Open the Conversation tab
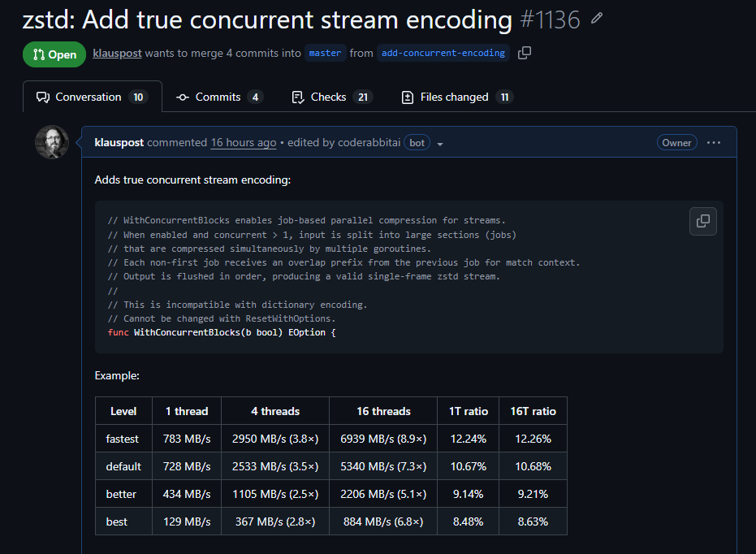 point(92,97)
